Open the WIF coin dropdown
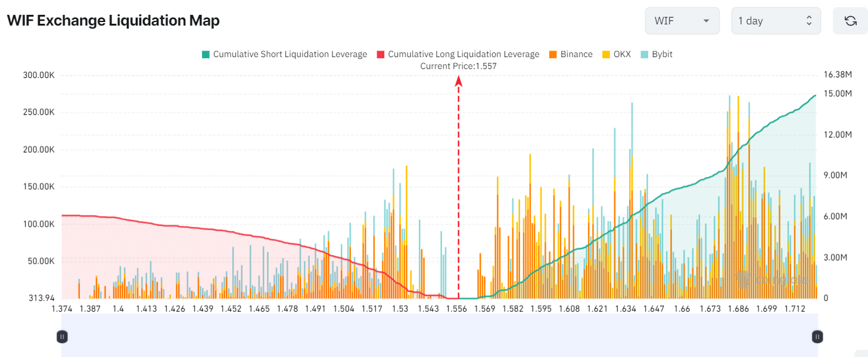This screenshot has height=357, width=868. (682, 21)
